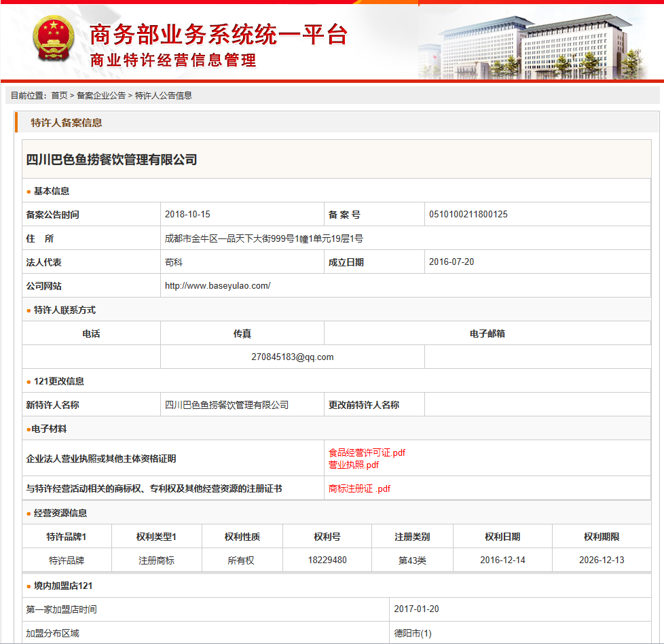Open the 食品经营许可证.pdf file
Screen dimensions: 664x644
point(367,452)
